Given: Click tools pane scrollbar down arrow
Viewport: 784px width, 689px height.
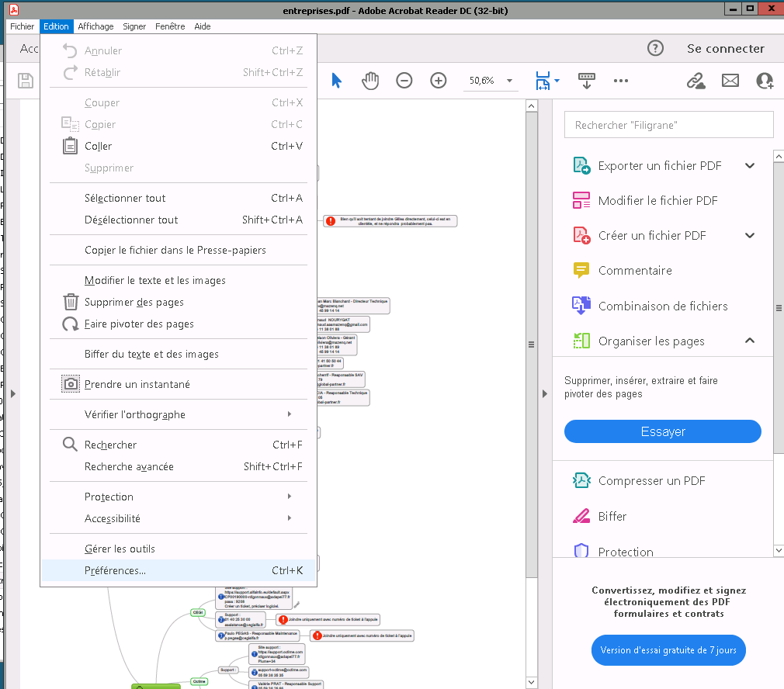Looking at the screenshot, I should click(x=779, y=551).
